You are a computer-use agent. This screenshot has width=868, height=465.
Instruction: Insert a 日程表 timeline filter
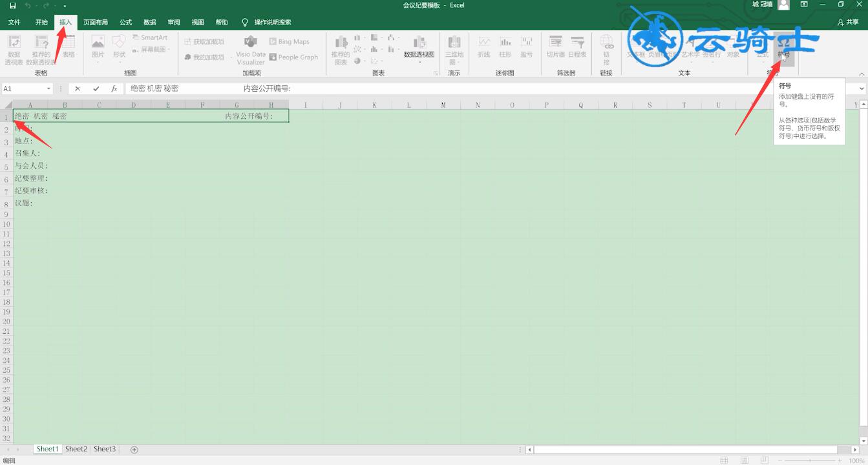click(577, 47)
